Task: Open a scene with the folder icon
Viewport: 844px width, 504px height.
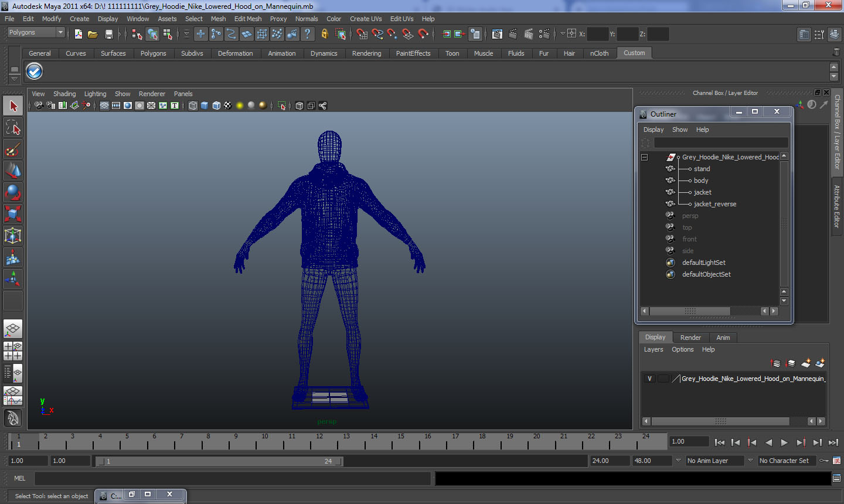Action: point(93,34)
